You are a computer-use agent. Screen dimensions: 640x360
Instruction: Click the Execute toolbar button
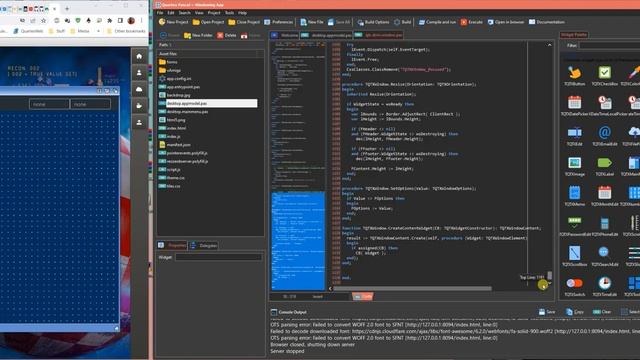coord(471,22)
